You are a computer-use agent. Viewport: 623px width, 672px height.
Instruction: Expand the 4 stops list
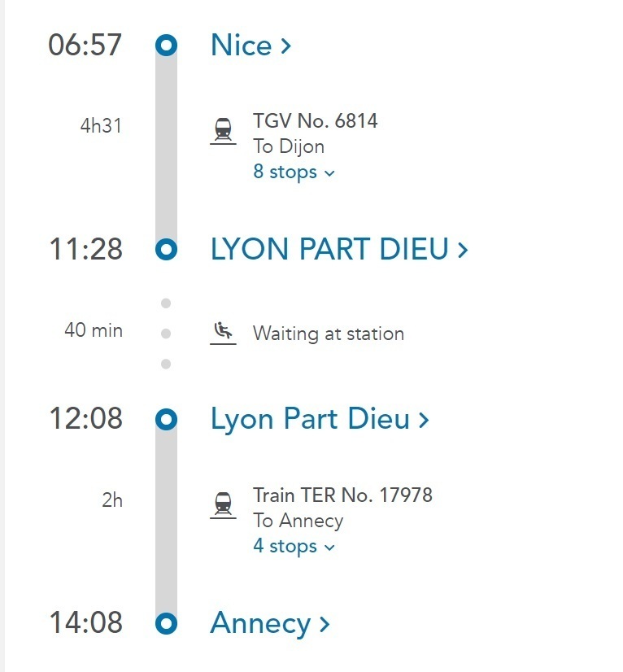[294, 547]
